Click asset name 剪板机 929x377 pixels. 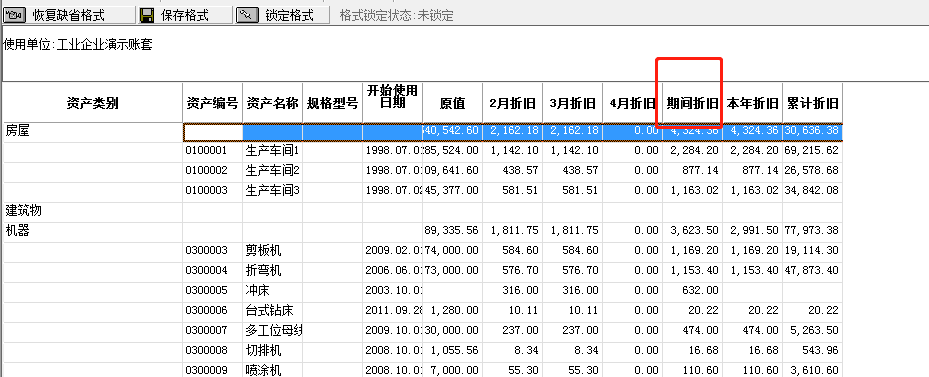coord(264,251)
